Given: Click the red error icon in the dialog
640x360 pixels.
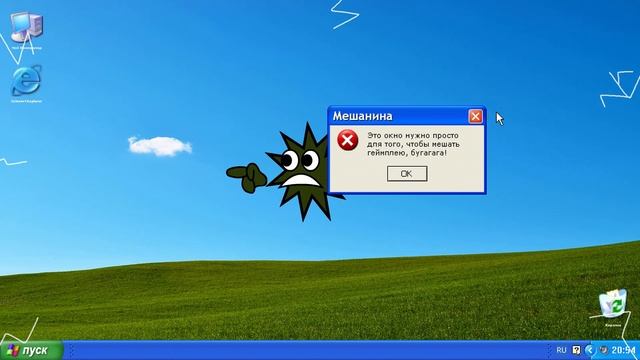Looking at the screenshot, I should coord(348,140).
